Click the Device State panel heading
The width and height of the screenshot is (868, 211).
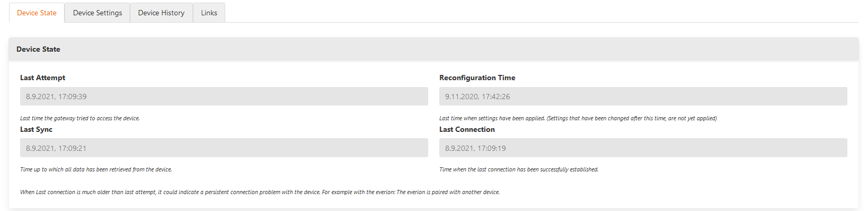tap(38, 49)
